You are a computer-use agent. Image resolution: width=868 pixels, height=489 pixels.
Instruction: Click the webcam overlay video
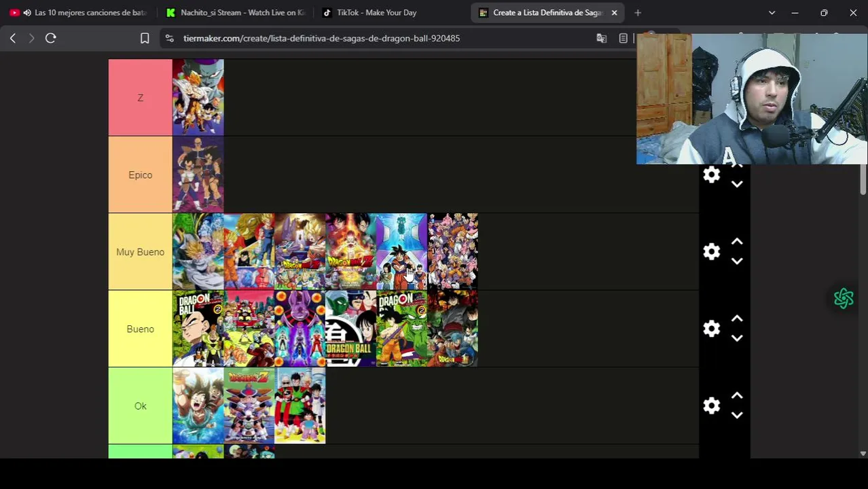click(752, 99)
